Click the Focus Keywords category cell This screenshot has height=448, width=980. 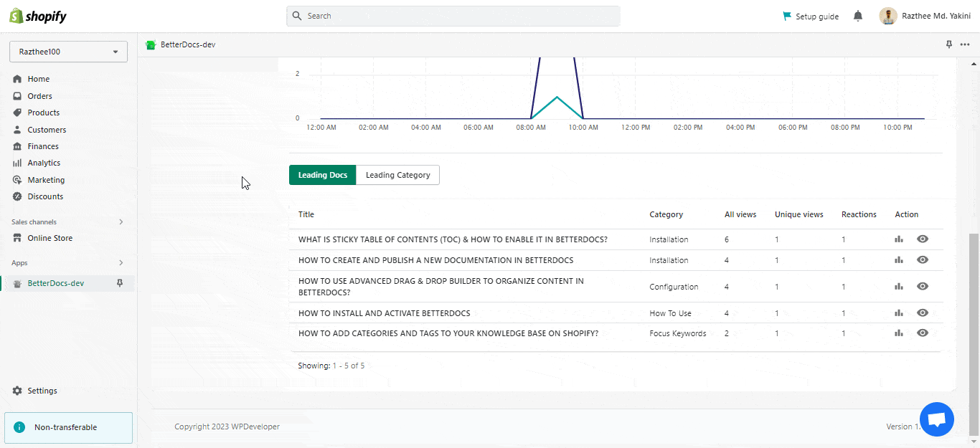point(678,333)
